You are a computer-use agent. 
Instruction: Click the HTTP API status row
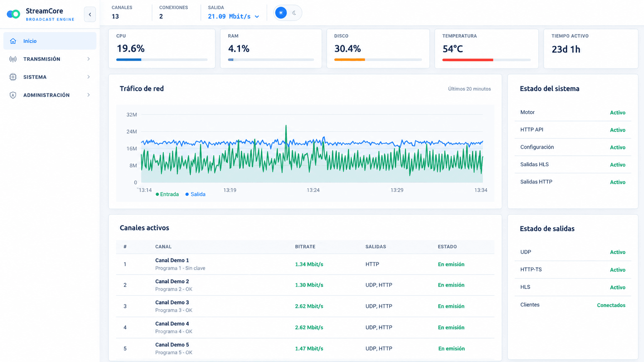pos(573,130)
